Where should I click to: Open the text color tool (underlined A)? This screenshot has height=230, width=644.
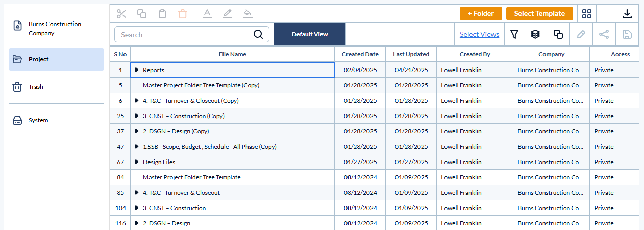(x=207, y=14)
